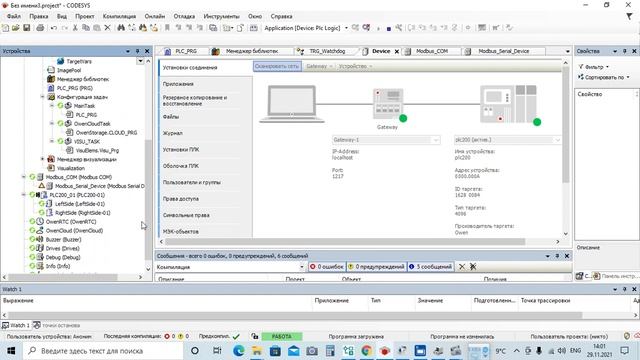Click the Print toolbar icon
640x360 pixels.
(x=40, y=28)
